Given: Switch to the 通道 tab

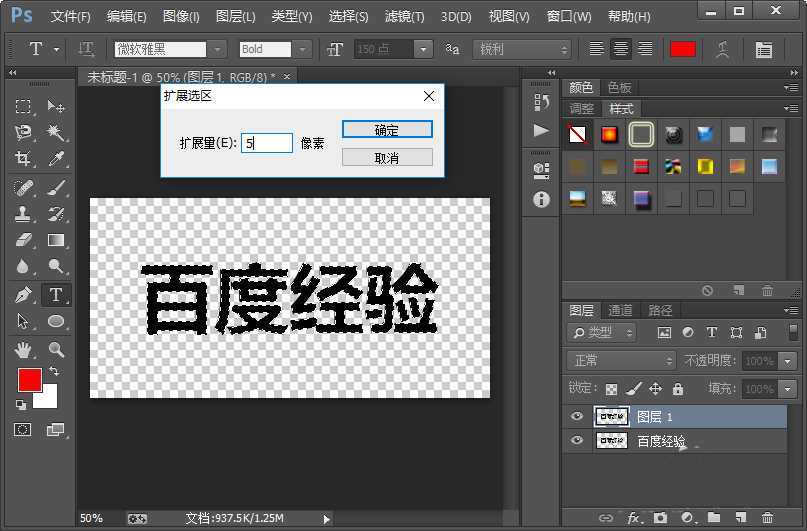Looking at the screenshot, I should 620,311.
